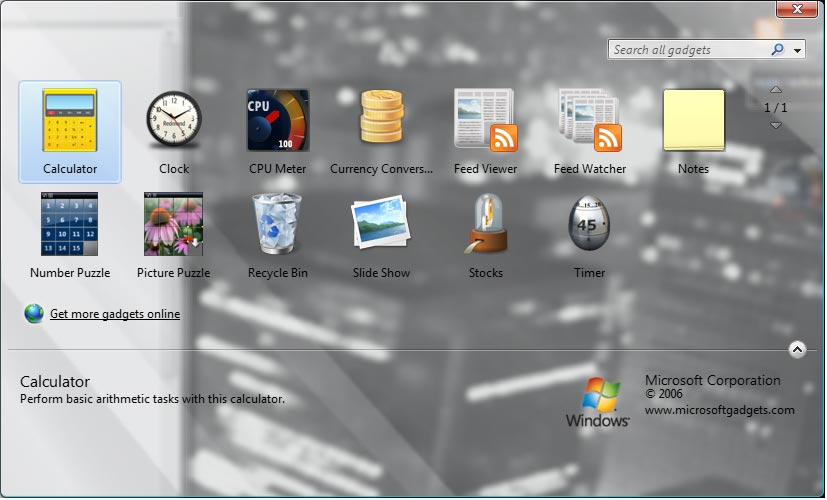Select the Number Puzzle gadget icon
Image resolution: width=827 pixels, height=500 pixels.
[70, 224]
